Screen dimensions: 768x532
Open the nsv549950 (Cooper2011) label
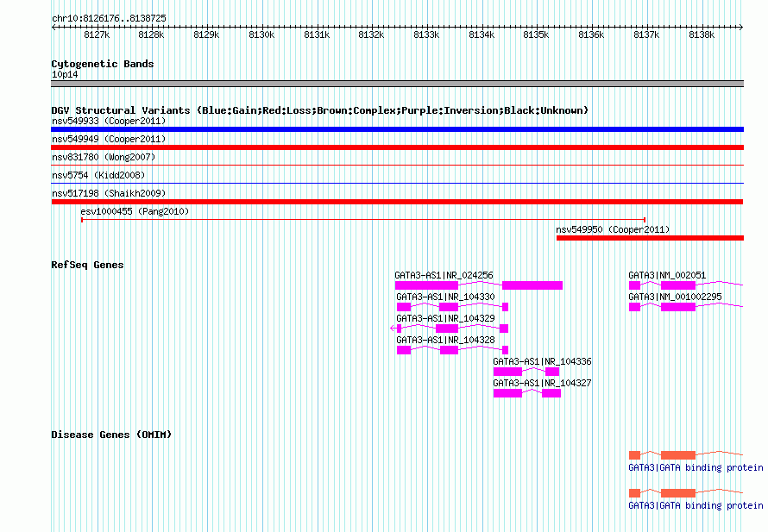613,229
